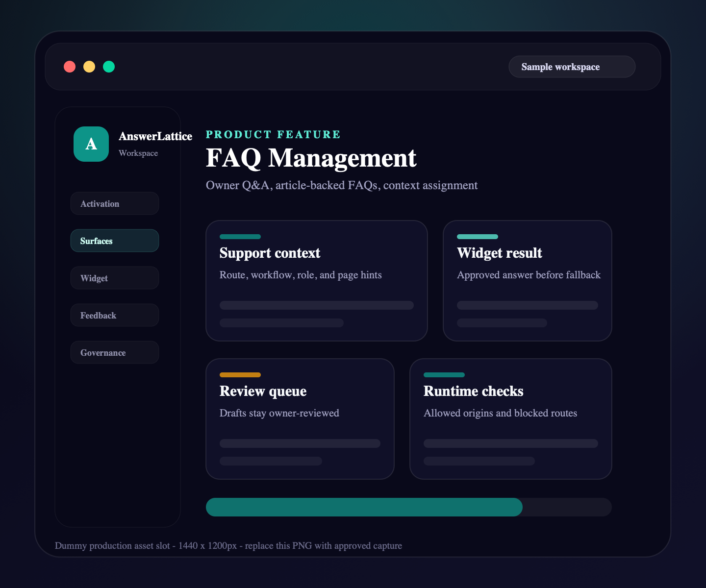This screenshot has width=706, height=588.
Task: Click the 'Owner Q&A, article-backed FAQs' subtitle
Action: (342, 185)
